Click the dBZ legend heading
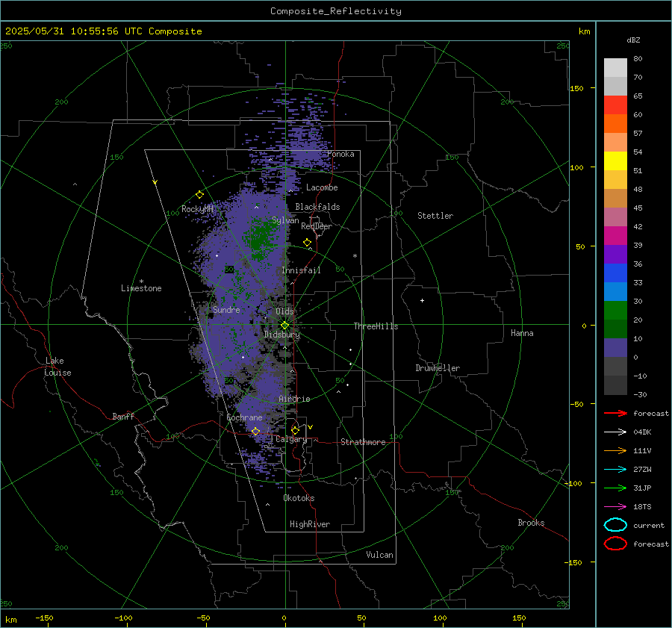 (633, 40)
